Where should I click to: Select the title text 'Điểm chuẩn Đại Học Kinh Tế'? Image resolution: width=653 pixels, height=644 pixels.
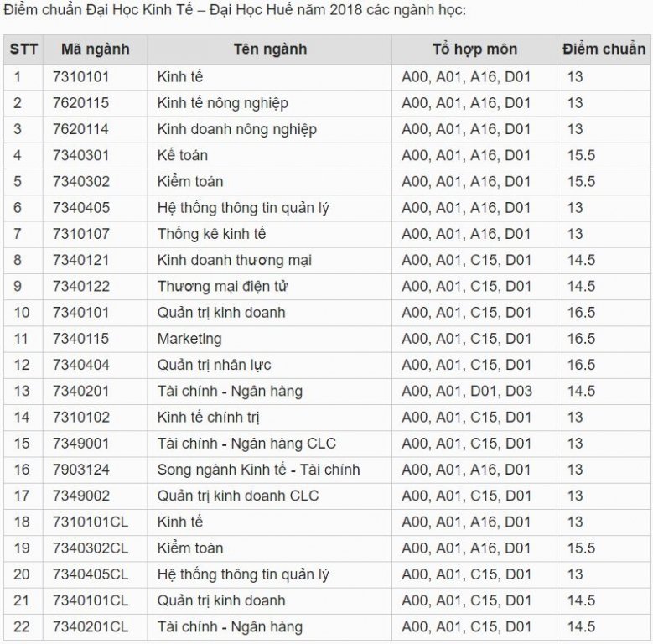coord(99,9)
